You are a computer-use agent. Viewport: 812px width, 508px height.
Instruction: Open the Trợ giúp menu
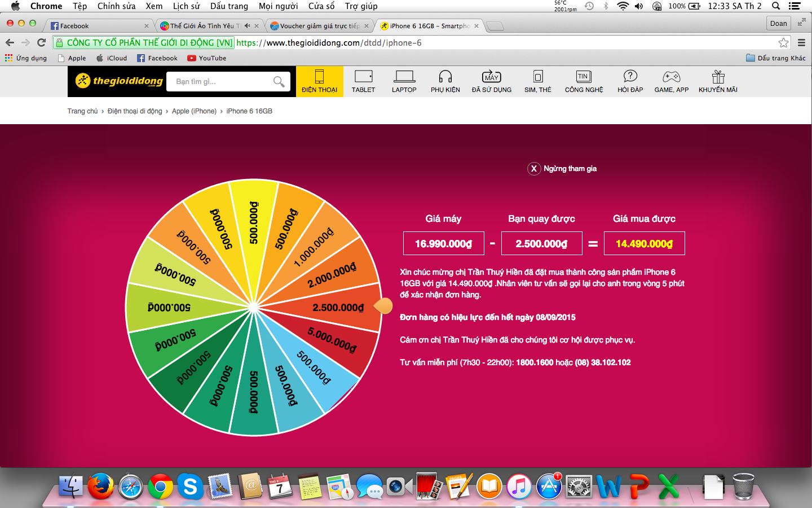[361, 6]
